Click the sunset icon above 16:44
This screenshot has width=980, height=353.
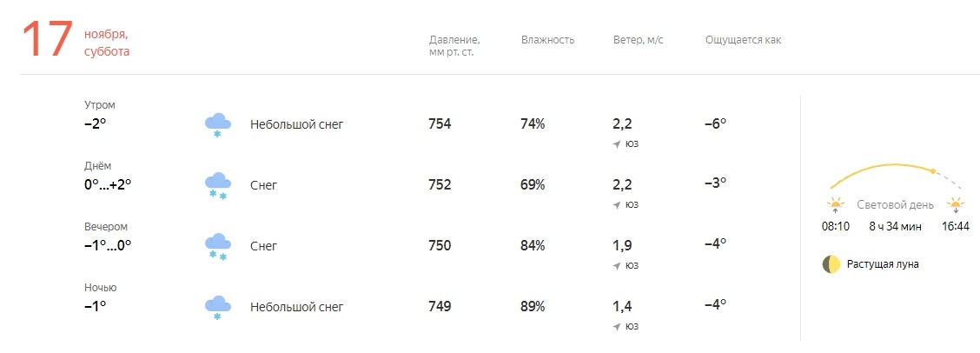[956, 205]
